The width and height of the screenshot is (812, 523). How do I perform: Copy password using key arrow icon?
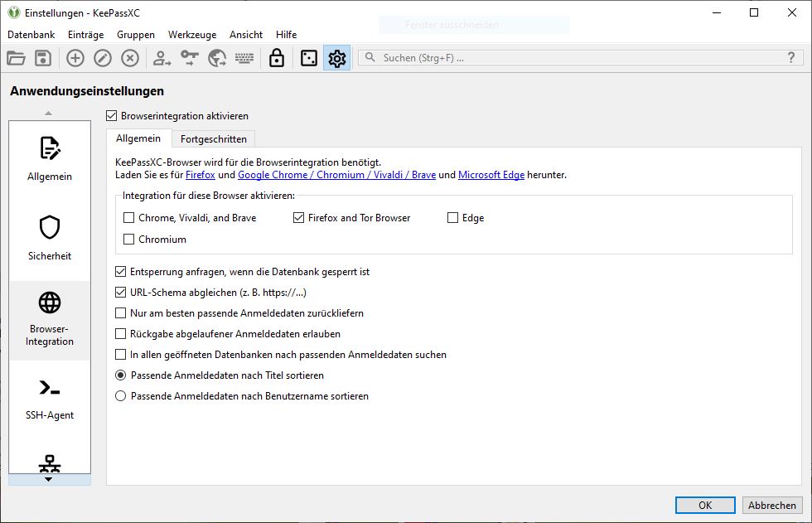(x=190, y=58)
